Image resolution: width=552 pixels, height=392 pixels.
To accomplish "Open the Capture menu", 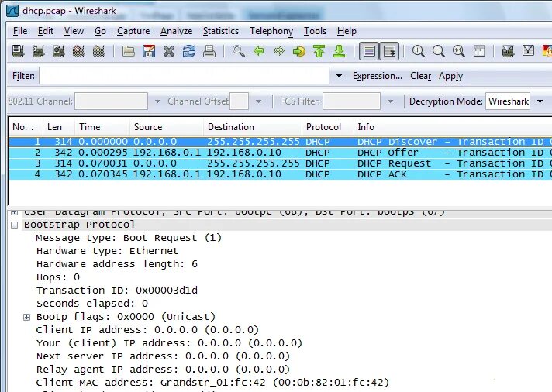I will pyautogui.click(x=133, y=31).
